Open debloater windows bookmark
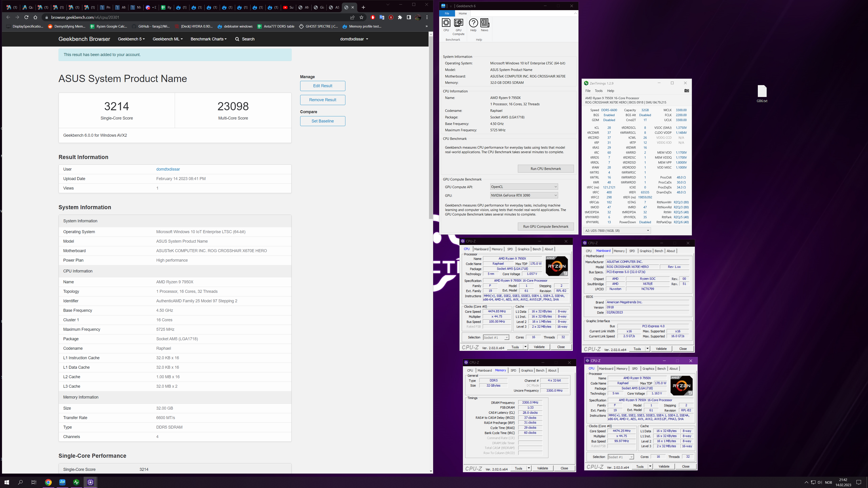868x488 pixels. pyautogui.click(x=235, y=26)
